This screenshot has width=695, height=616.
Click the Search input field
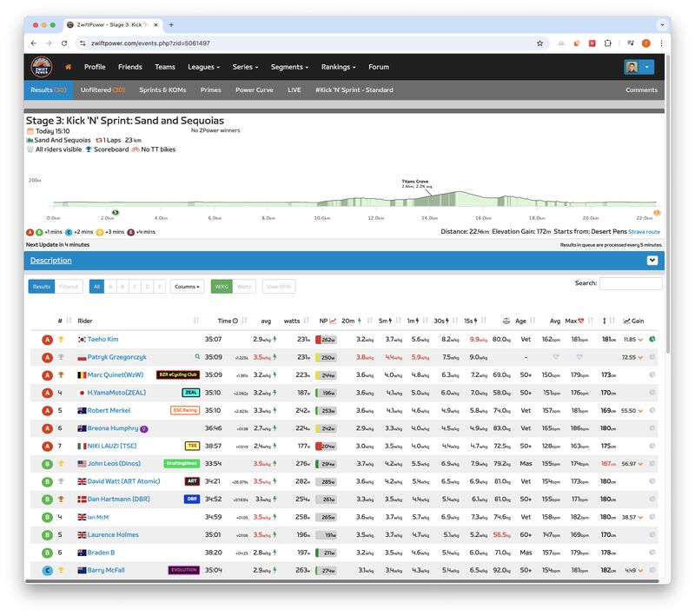coord(630,283)
